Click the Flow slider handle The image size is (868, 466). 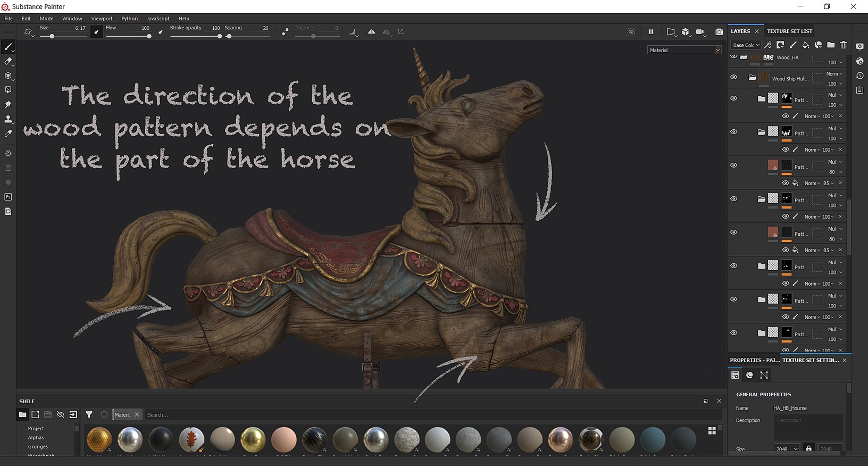pyautogui.click(x=149, y=36)
